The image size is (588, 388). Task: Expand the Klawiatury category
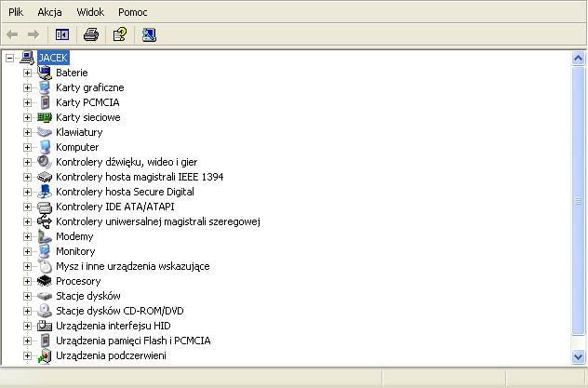pos(27,132)
